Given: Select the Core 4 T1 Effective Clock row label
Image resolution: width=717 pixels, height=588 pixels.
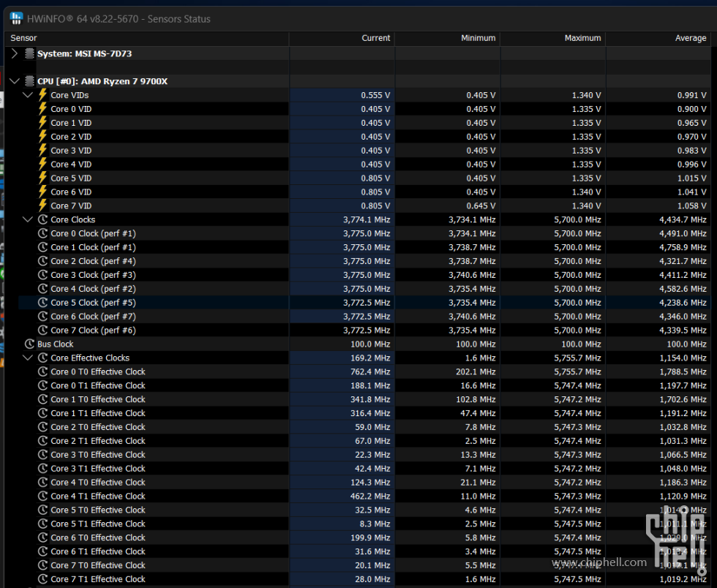Looking at the screenshot, I should click(x=98, y=496).
